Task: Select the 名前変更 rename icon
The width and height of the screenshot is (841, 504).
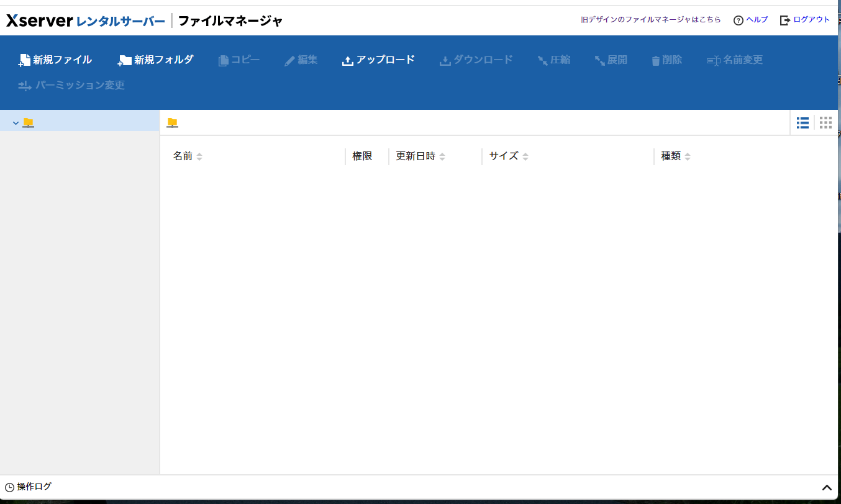Action: [734, 60]
